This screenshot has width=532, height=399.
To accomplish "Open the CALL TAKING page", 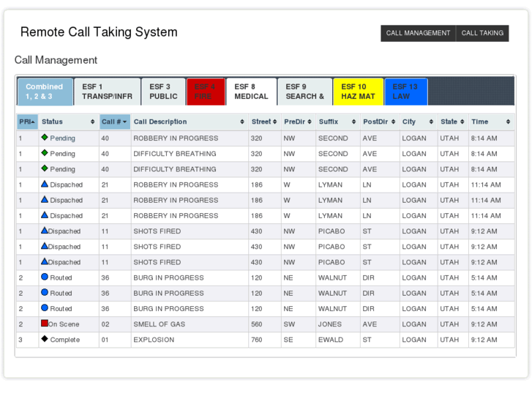I will (482, 33).
